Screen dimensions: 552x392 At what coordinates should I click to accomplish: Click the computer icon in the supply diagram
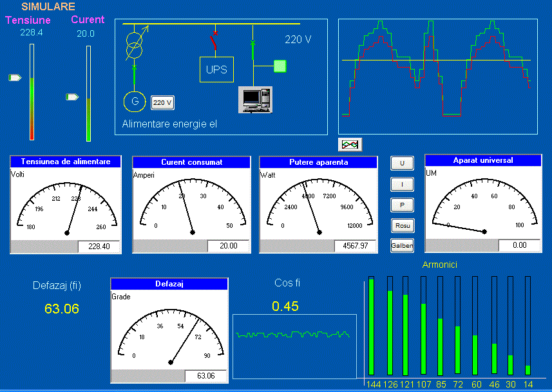[255, 100]
